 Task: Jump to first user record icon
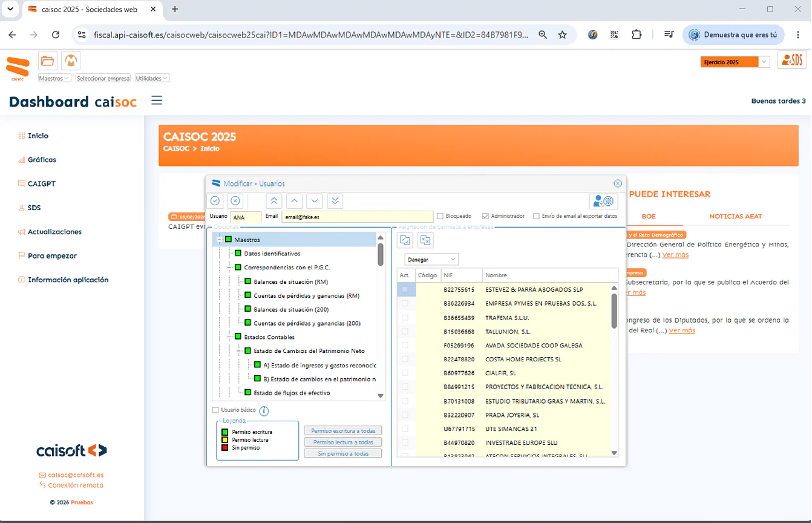273,201
